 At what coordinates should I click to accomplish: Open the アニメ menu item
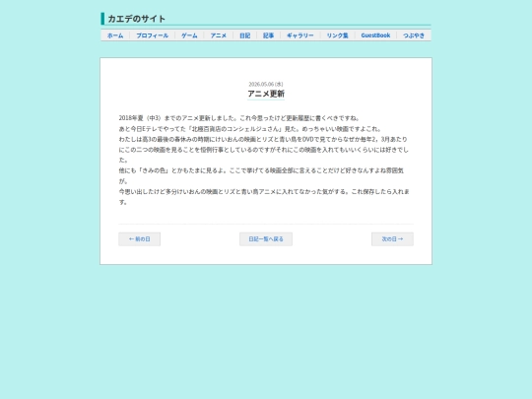point(218,35)
